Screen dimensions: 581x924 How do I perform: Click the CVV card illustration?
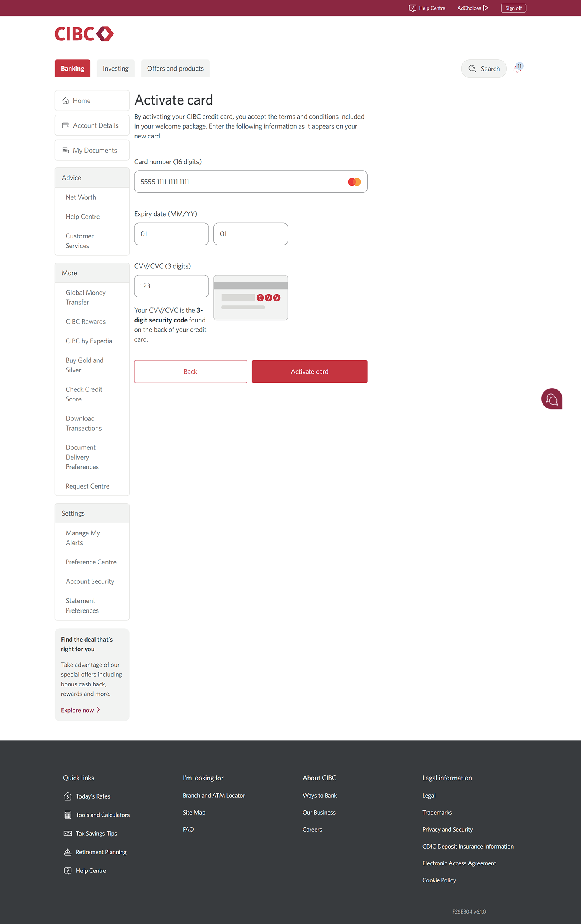(251, 297)
